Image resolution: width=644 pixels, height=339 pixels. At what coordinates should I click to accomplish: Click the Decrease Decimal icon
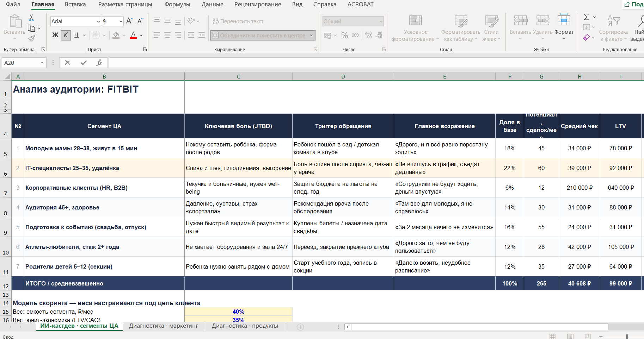379,35
